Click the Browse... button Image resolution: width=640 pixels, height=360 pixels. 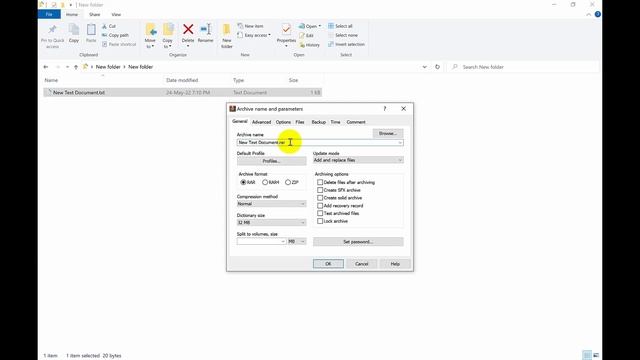click(388, 133)
